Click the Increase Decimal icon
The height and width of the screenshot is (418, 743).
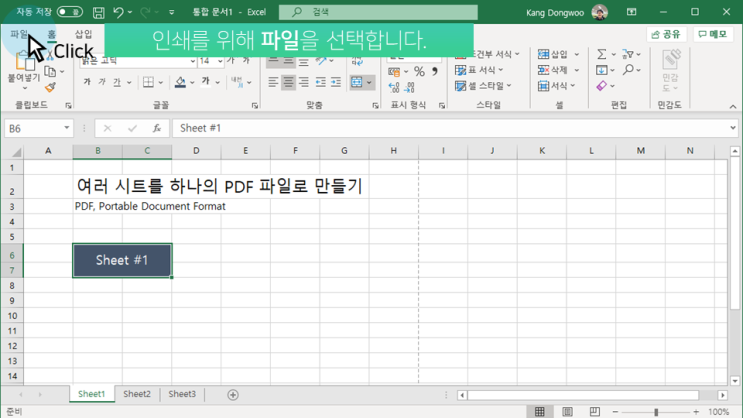pos(394,88)
